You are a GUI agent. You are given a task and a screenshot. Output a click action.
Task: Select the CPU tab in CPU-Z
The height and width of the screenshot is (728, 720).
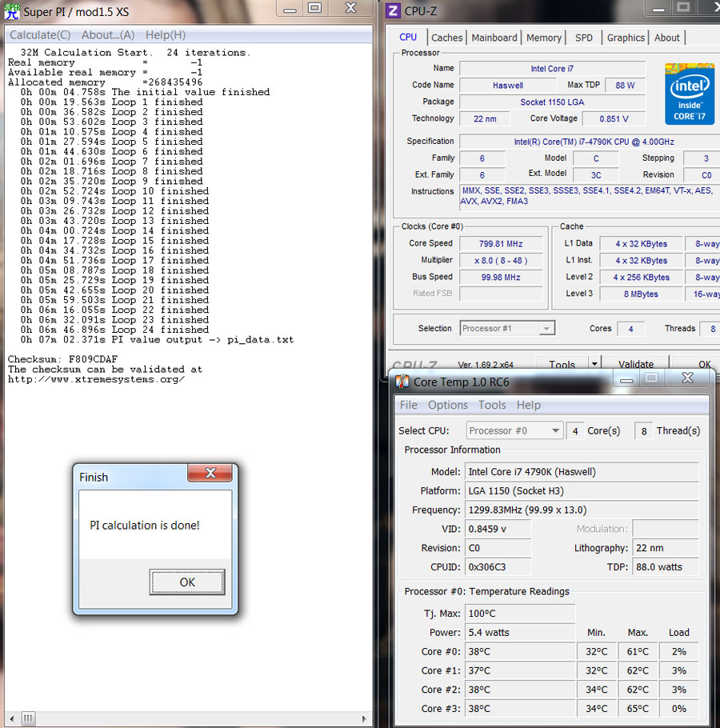point(408,37)
